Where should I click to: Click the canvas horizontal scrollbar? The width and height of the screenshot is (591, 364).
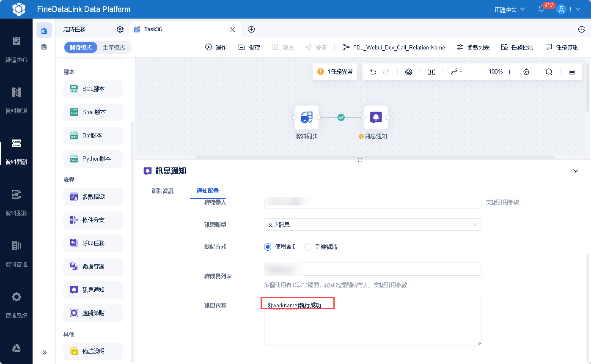coord(375,157)
